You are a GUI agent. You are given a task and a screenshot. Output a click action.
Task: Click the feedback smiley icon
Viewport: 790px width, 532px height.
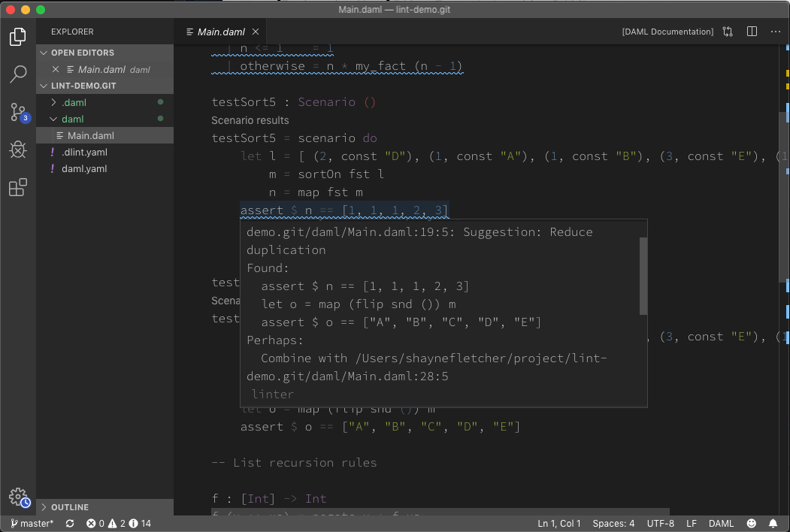[751, 524]
